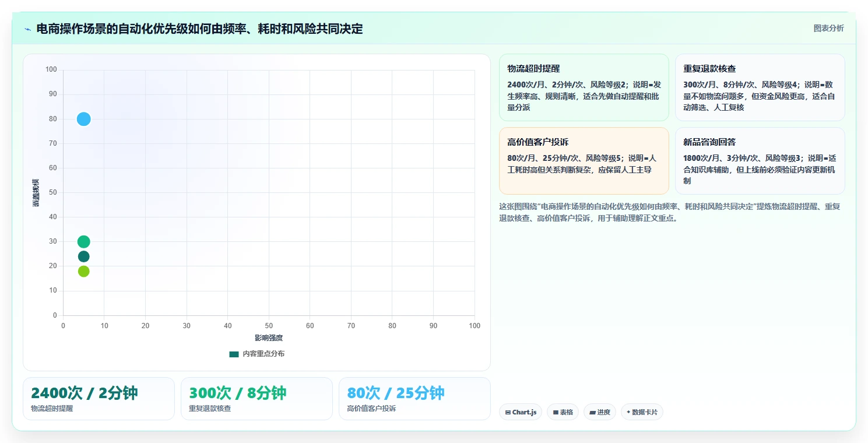Click the x-axis tick label 50

[x=269, y=326]
